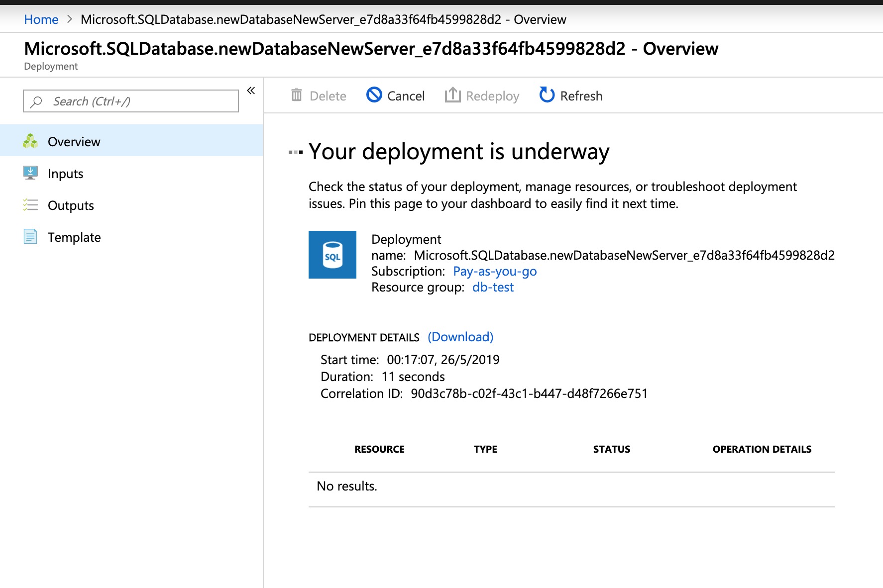
Task: Click the RESOURCE column header
Action: pyautogui.click(x=379, y=449)
